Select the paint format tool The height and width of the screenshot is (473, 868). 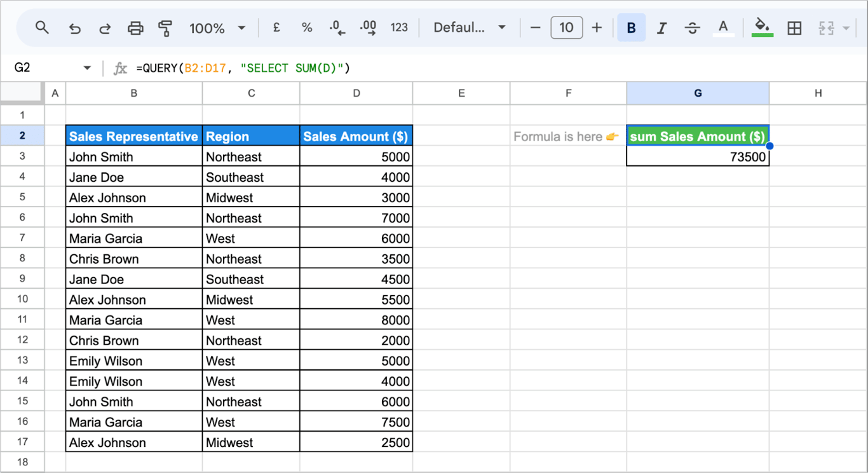(x=165, y=28)
